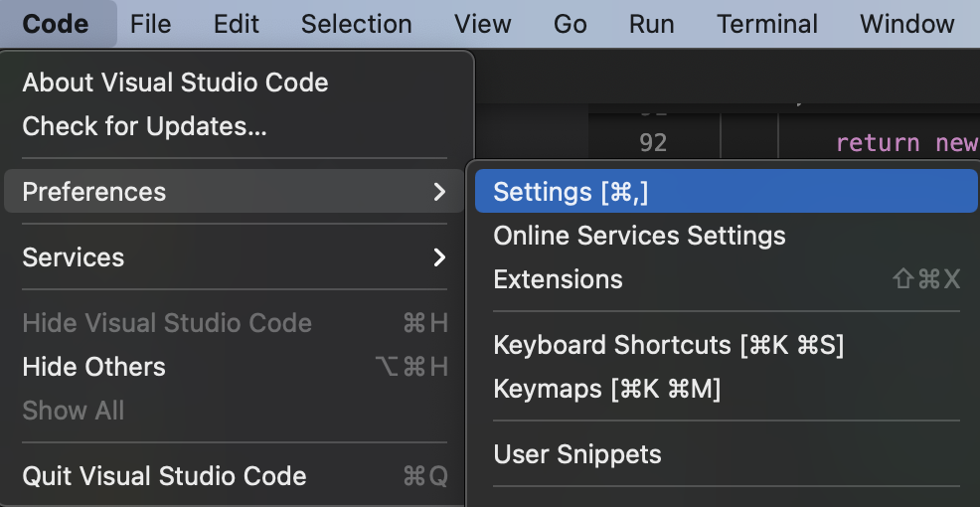Open the Code application menu
980x507 pixels.
click(56, 24)
